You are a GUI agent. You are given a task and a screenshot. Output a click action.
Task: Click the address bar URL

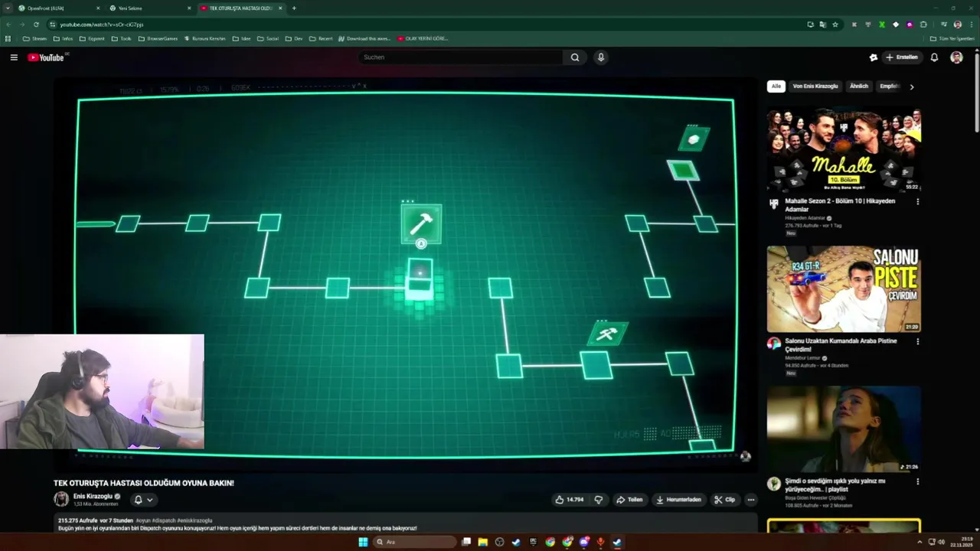102,24
